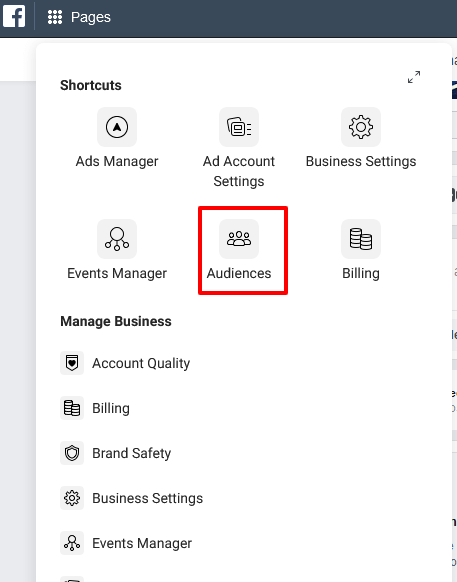Click Business Settings gear icon in list

[72, 498]
